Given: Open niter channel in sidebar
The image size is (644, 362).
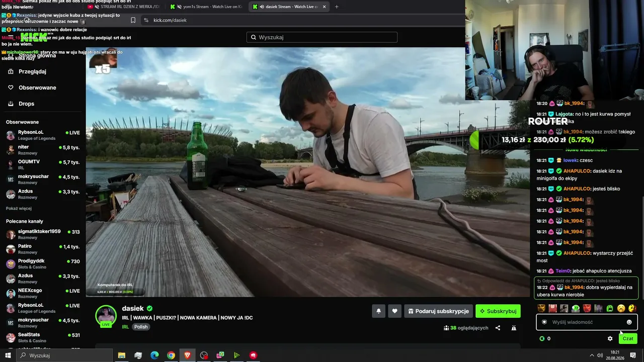Looking at the screenshot, I should (43, 149).
